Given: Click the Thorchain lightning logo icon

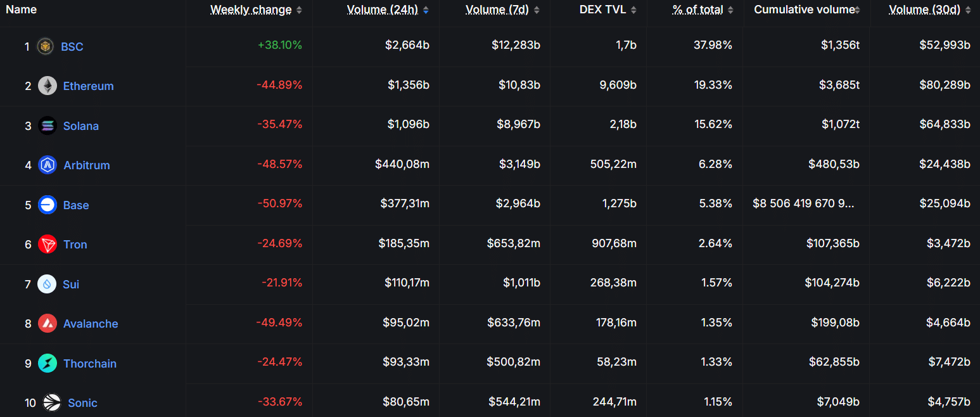Looking at the screenshot, I should 48,363.
